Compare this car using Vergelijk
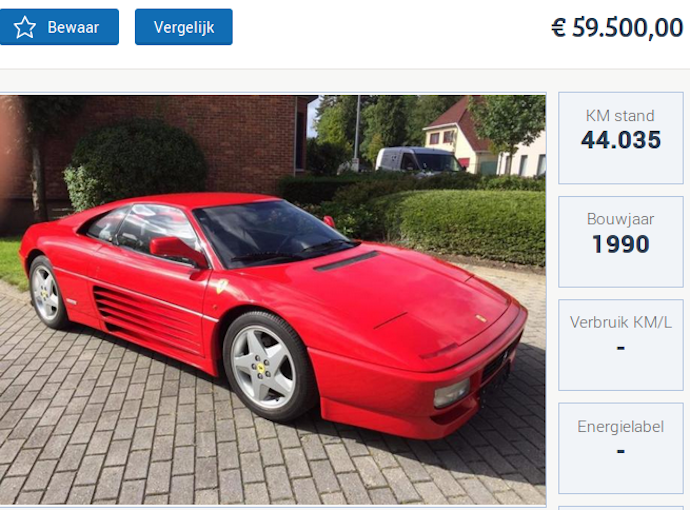690x510 pixels. coord(184,27)
